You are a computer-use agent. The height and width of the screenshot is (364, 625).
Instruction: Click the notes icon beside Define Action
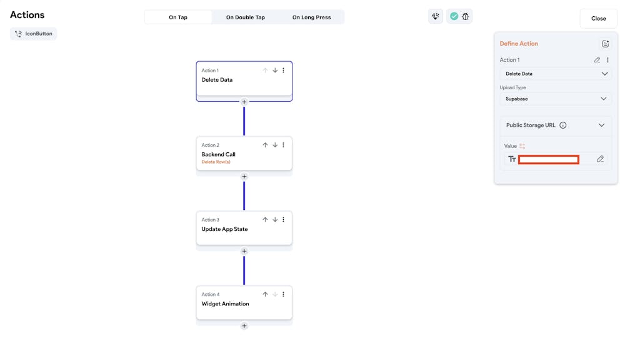[605, 44]
